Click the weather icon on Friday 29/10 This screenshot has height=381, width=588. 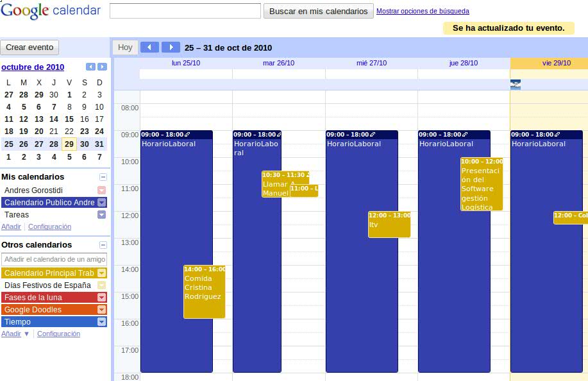pyautogui.click(x=516, y=84)
